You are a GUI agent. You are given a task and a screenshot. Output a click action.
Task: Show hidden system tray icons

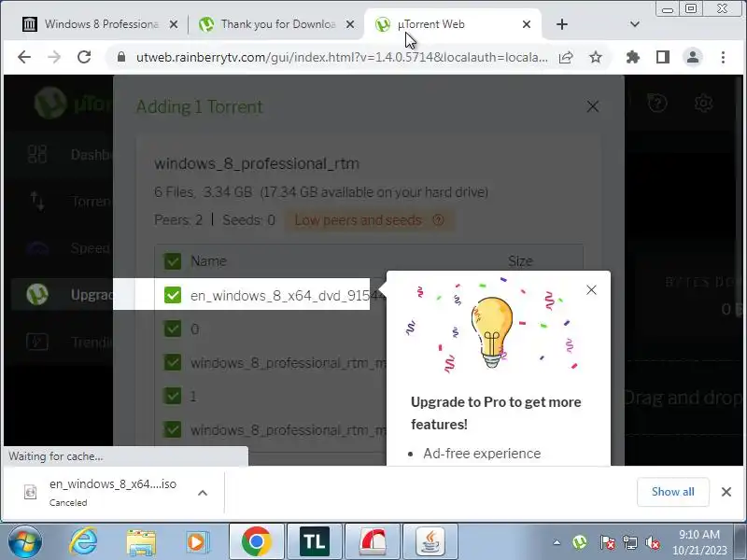click(x=557, y=542)
